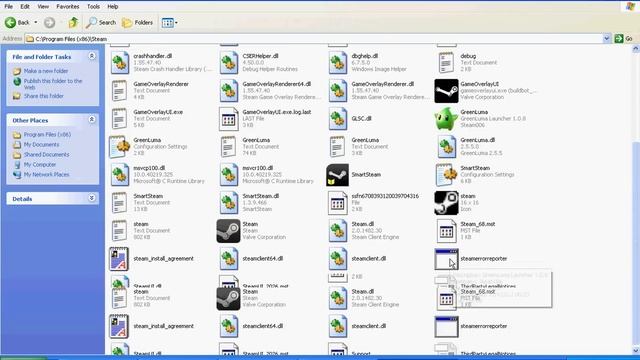Open the Help menu
Screen dimensions: 640x360
(x=113, y=7)
